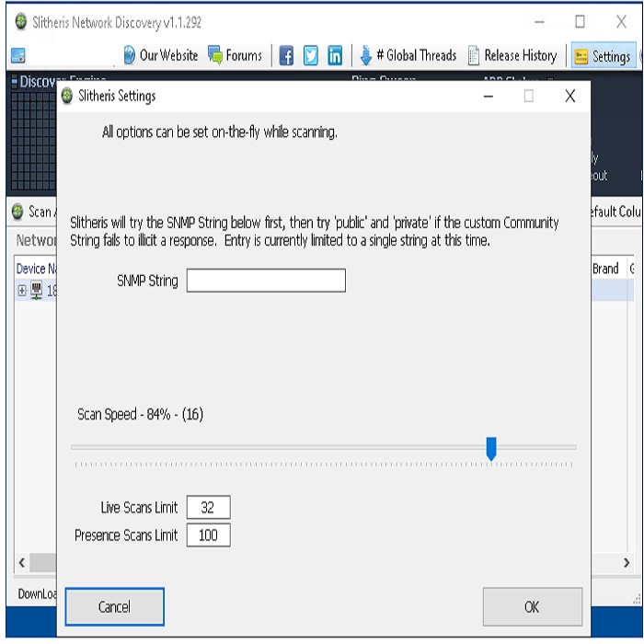Click the green Scan icon in main window
Viewport: 644px width, 644px height.
point(17,212)
